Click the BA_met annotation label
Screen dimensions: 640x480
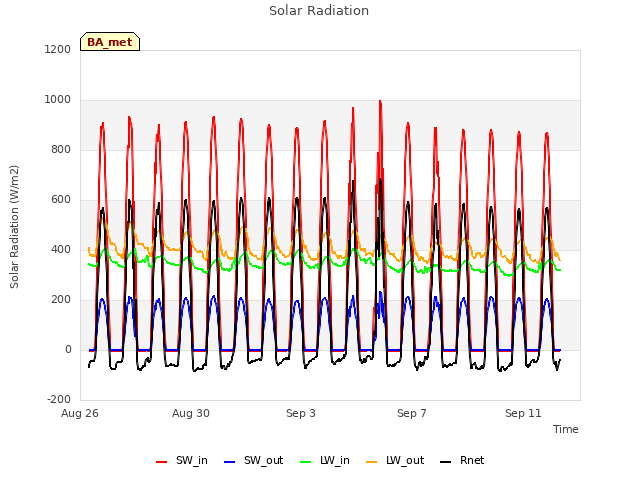pos(110,42)
